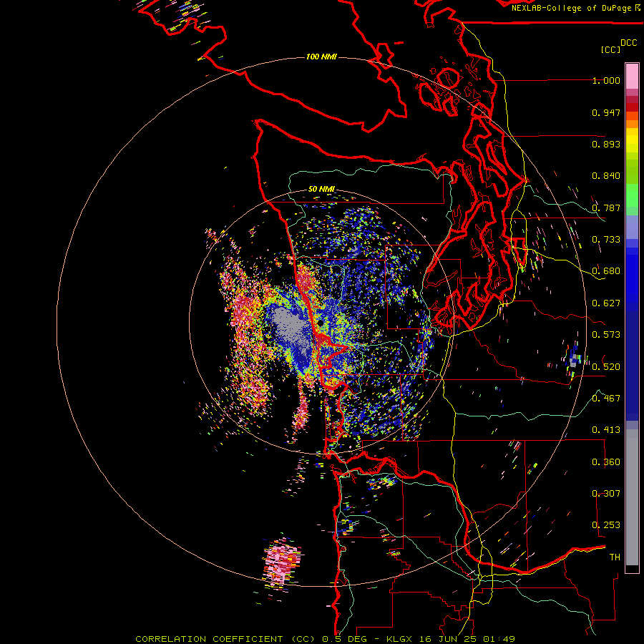Pick the gray color bar segment
Viewport: 644px width, 644px height.
coord(632,497)
